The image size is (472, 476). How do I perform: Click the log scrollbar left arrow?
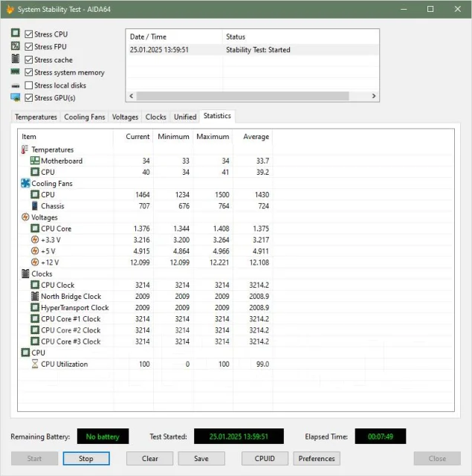pos(132,96)
